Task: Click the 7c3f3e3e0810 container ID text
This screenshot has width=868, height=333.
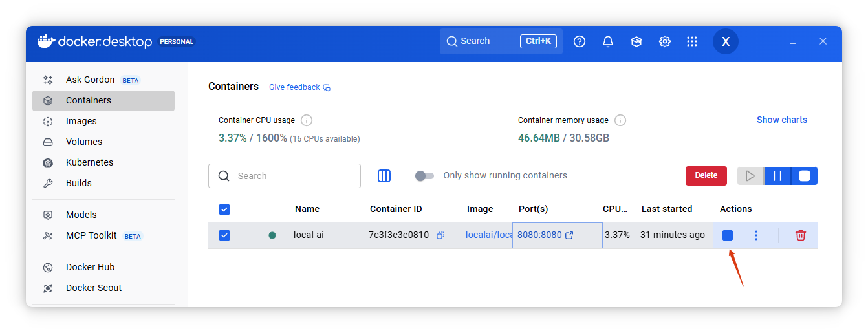Action: (x=398, y=235)
